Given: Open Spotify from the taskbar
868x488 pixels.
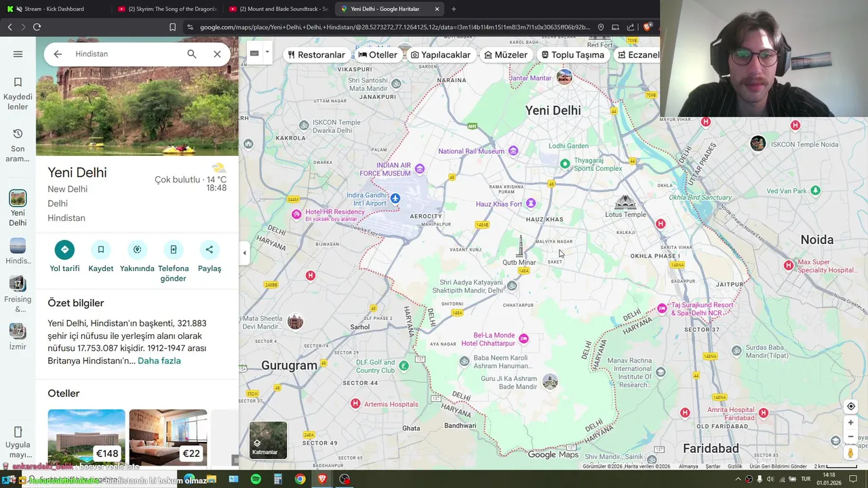Looking at the screenshot, I should click(256, 479).
